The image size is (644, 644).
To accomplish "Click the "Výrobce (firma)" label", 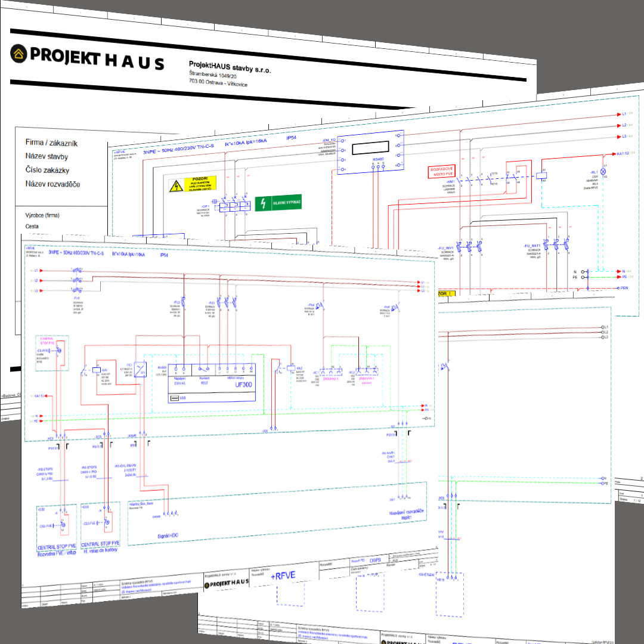I will pos(42,215).
